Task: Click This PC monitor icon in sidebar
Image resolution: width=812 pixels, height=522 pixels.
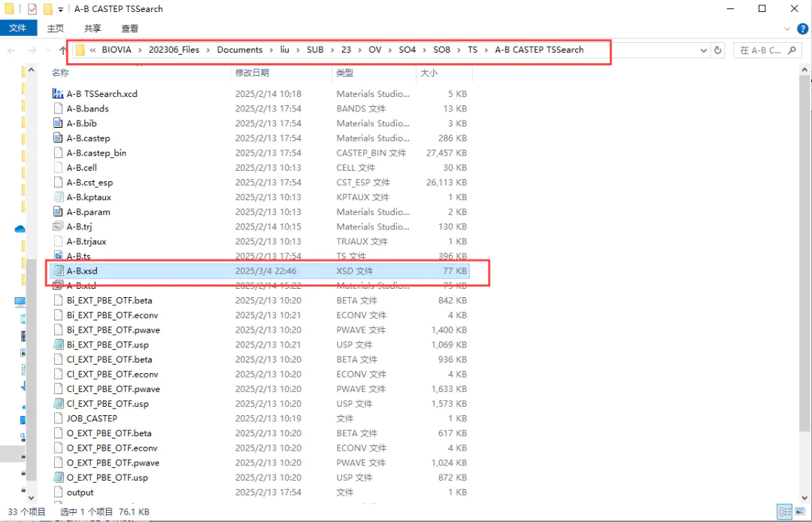Action: [x=20, y=302]
